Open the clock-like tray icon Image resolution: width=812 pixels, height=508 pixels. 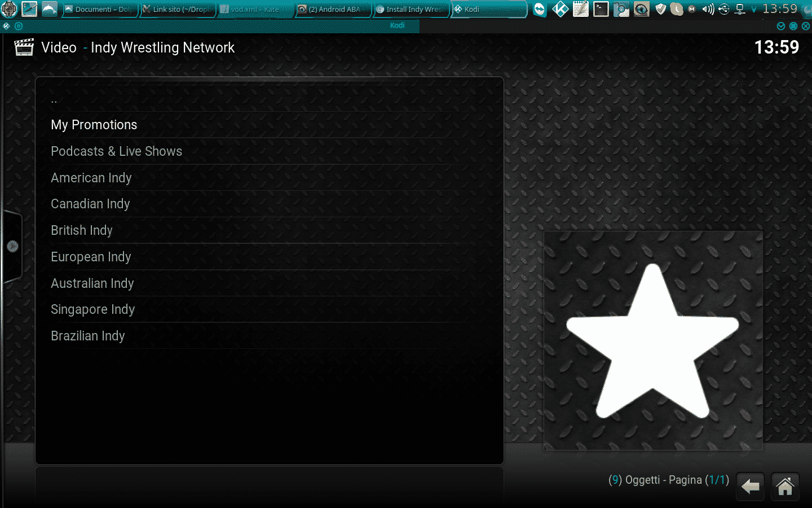click(676, 9)
